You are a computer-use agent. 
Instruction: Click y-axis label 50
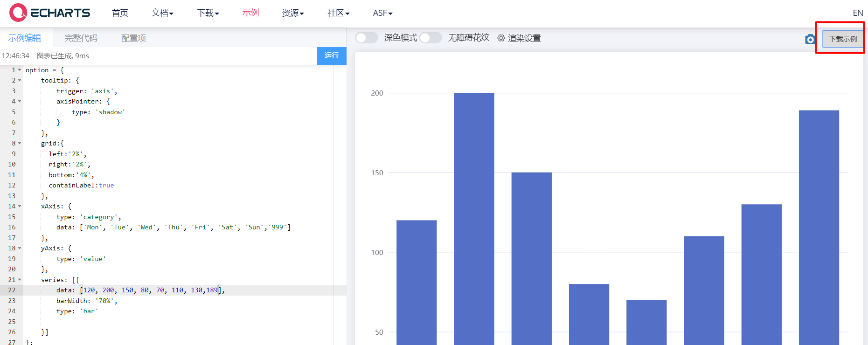click(x=379, y=332)
